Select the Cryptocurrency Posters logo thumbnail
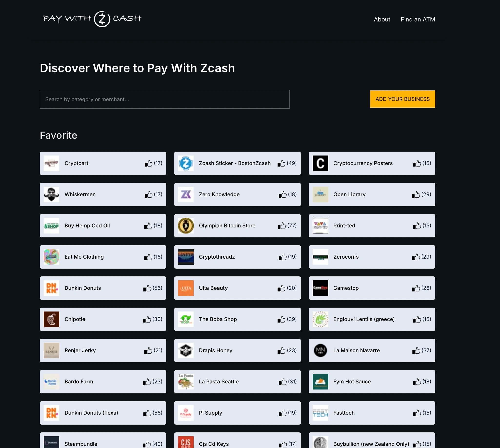Viewport: 500px width, 448px height. coord(320,164)
